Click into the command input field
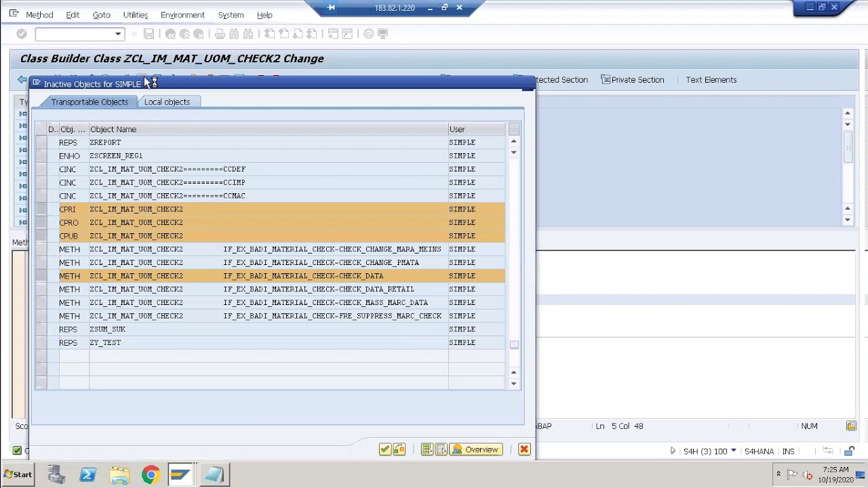This screenshot has height=488, width=868. point(75,34)
